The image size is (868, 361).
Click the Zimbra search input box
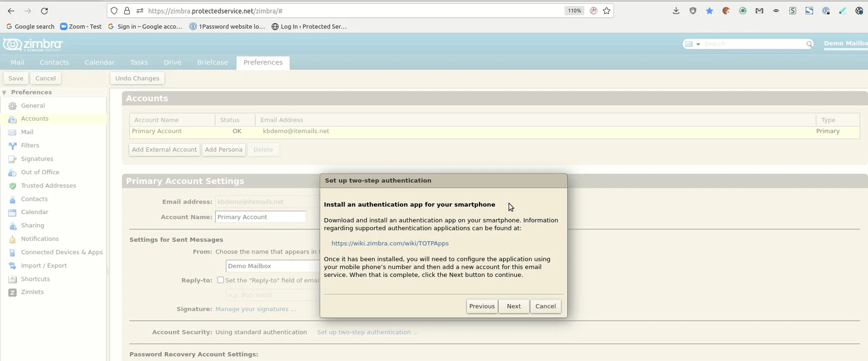[x=753, y=44]
